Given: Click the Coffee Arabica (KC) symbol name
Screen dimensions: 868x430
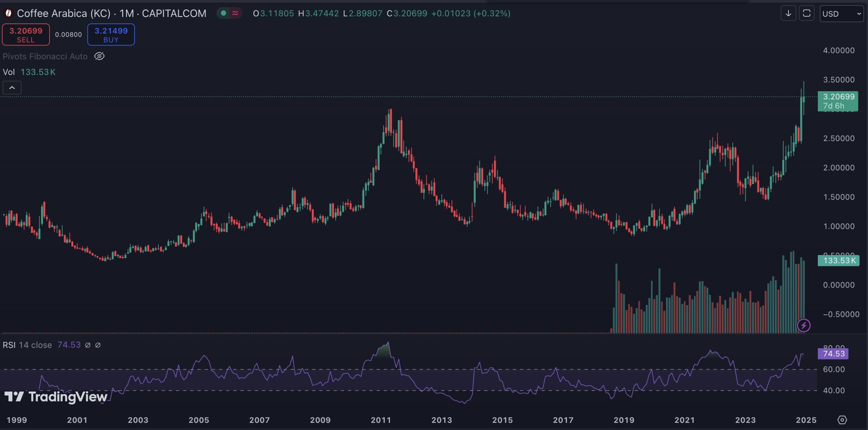Looking at the screenshot, I should point(61,13).
